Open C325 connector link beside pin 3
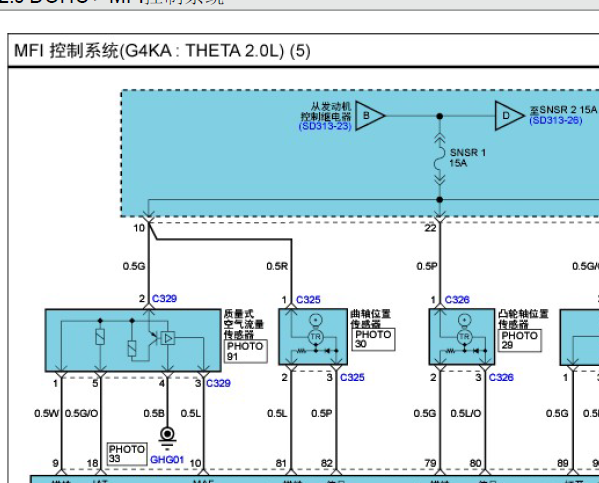 (x=352, y=377)
